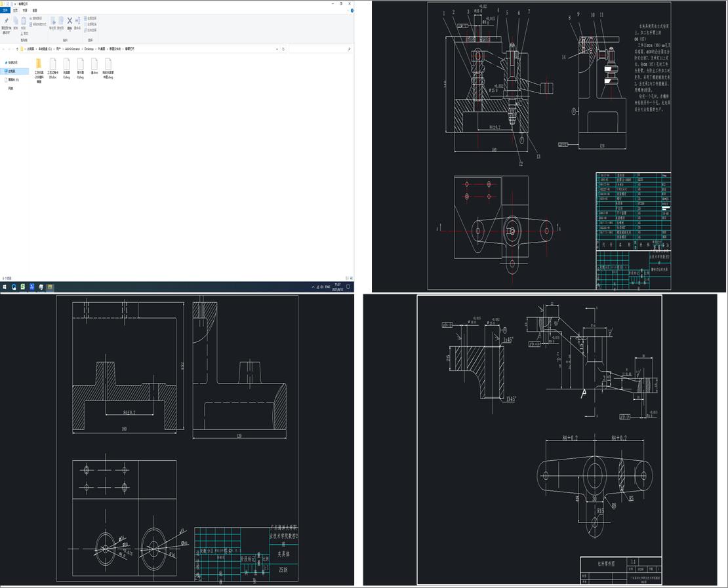
Task: Switch to the View ribbon tab
Action: point(35,10)
